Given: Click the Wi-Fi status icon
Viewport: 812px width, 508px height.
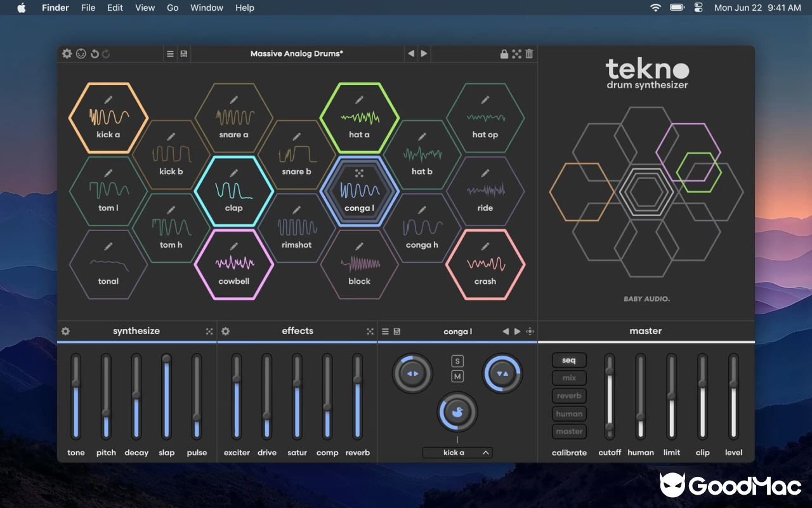Looking at the screenshot, I should 655,8.
